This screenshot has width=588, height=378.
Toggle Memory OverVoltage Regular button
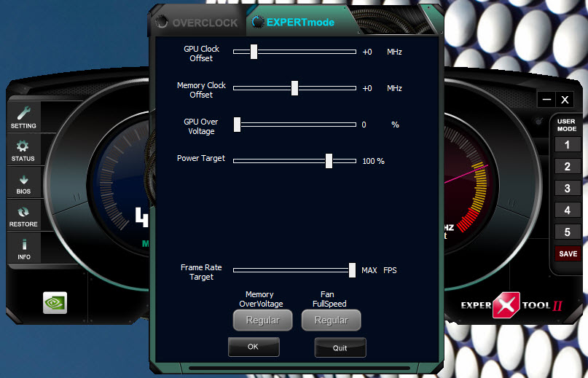point(262,320)
